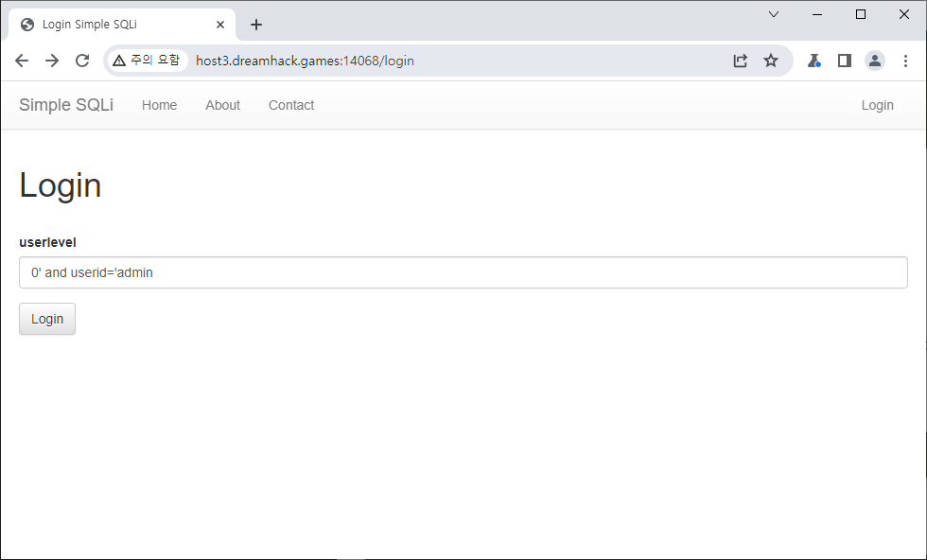Toggle the browser side panel
Screen dimensions: 927x560
click(845, 61)
